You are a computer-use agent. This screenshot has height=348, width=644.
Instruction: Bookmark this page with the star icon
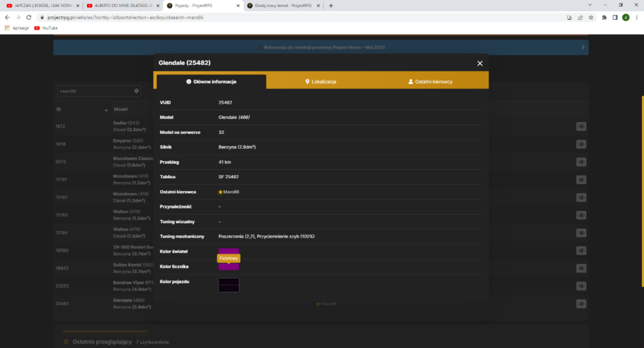click(591, 17)
